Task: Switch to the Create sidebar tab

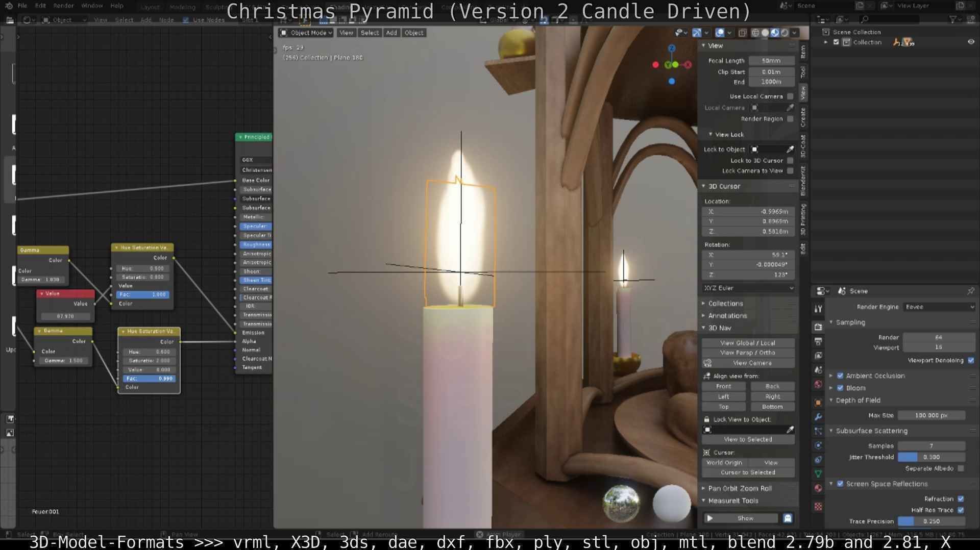Action: (803, 117)
